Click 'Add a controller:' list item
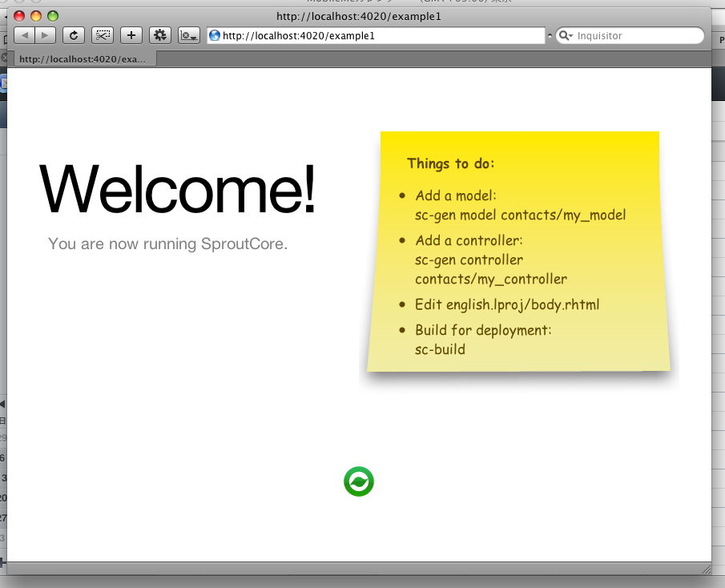Screen dimensions: 725x588 [469, 240]
